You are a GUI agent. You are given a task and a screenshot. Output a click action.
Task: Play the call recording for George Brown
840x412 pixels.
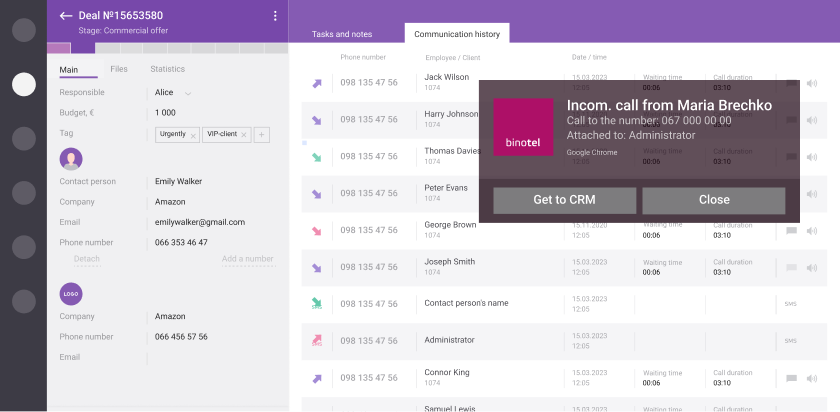pos(812,231)
